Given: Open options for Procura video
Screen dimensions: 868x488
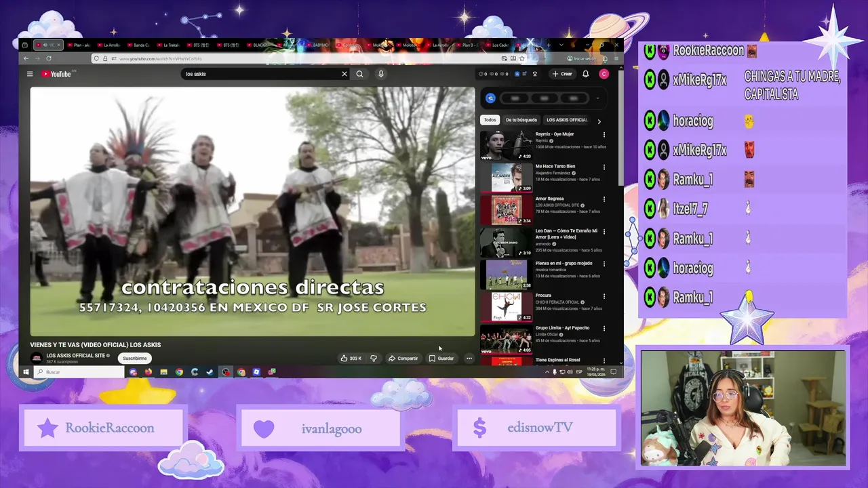Looking at the screenshot, I should click(x=604, y=296).
